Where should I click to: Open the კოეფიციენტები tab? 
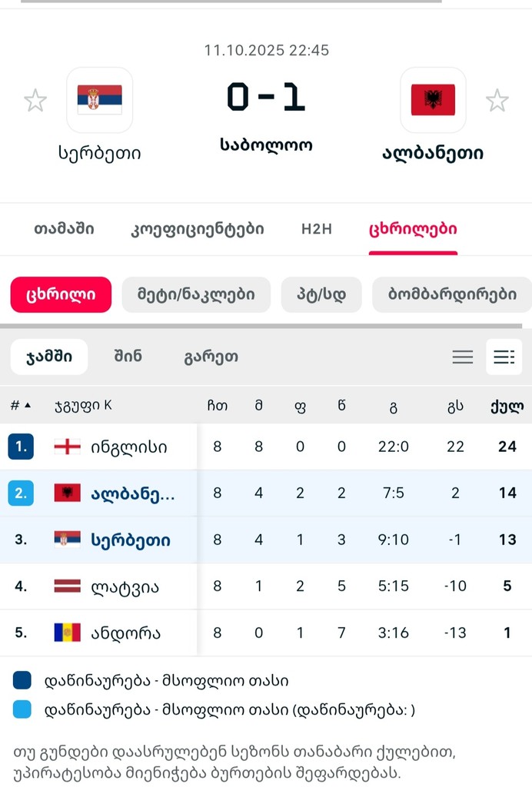click(198, 229)
